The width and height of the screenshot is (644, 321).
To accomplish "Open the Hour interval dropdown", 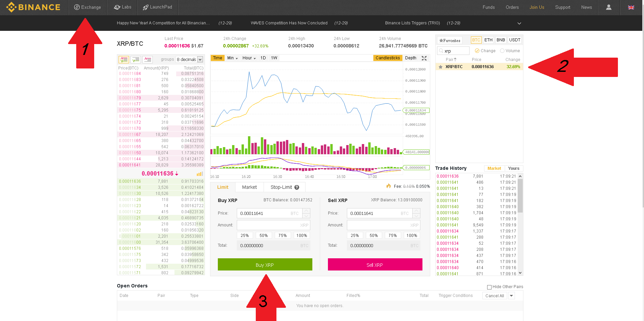I will click(x=249, y=58).
